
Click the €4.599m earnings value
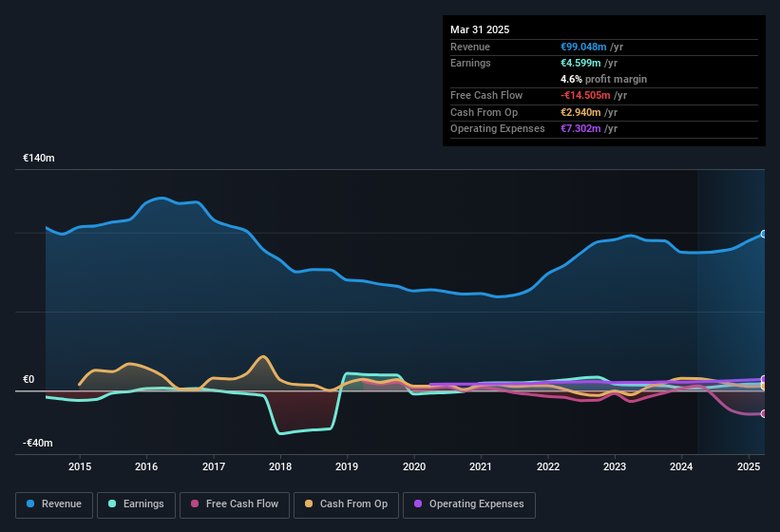coord(580,63)
